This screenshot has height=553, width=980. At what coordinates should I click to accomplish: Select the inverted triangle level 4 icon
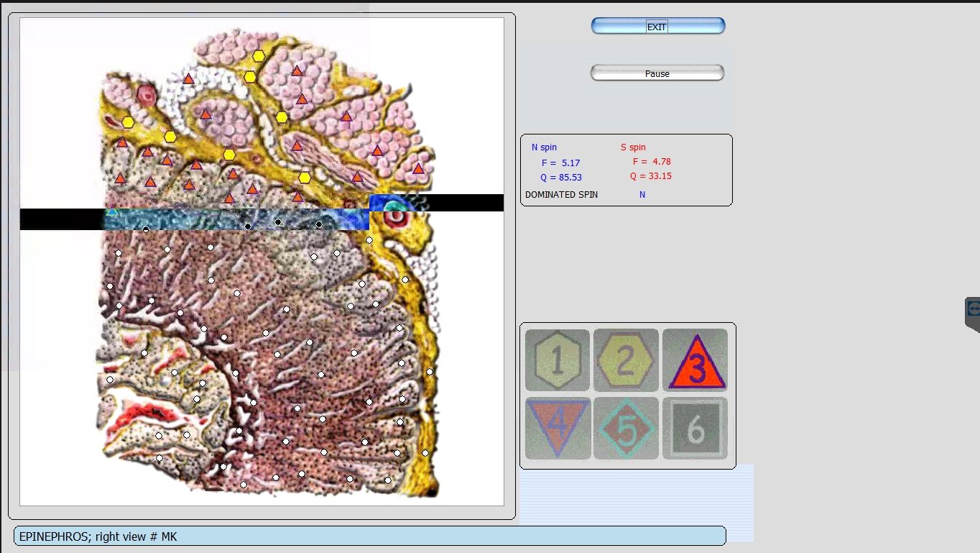[x=558, y=427]
